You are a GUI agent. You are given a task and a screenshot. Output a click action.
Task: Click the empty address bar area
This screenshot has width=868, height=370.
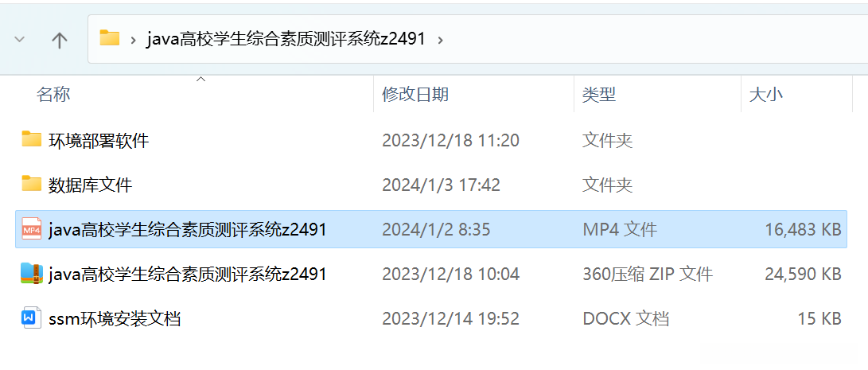[x=653, y=39]
